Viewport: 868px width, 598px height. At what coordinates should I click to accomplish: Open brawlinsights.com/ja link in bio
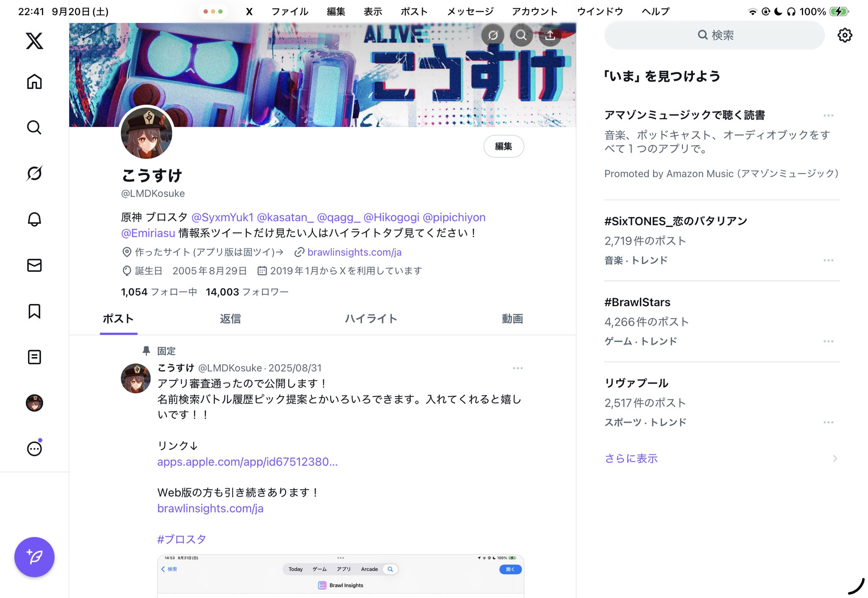[354, 252]
